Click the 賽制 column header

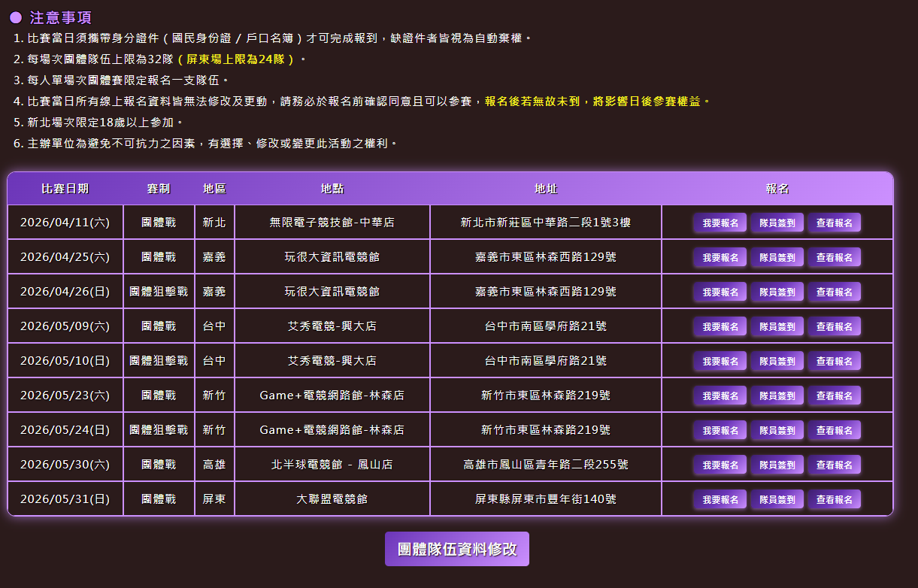(159, 189)
